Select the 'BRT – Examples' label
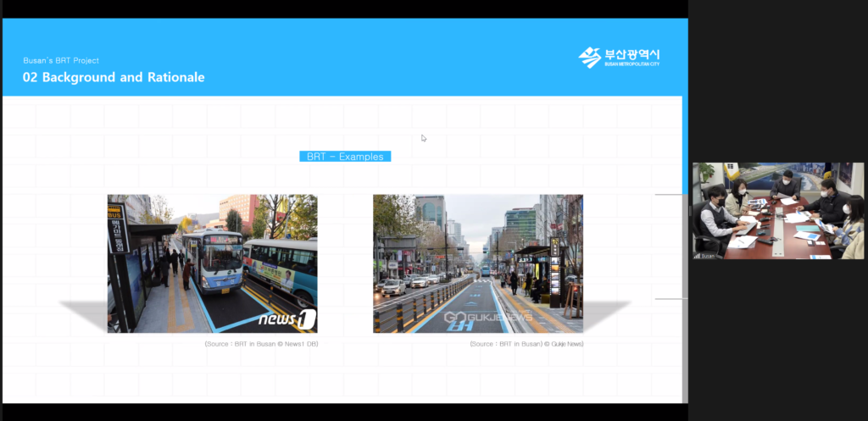 (345, 157)
